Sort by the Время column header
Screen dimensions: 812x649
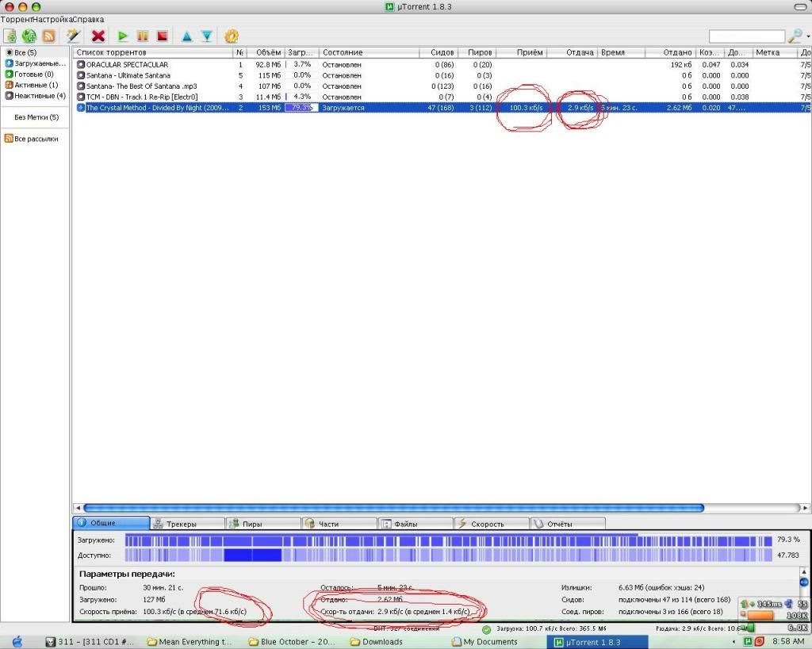coord(621,52)
